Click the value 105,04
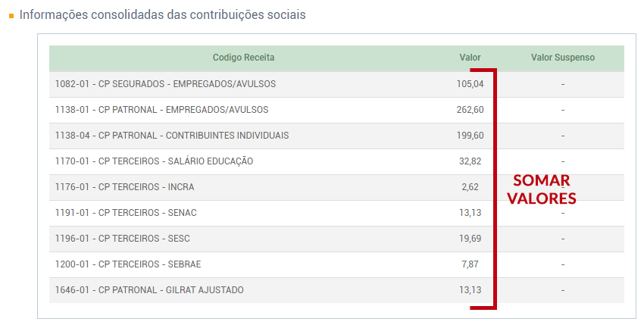Viewport: 644px width, 325px height. point(470,84)
